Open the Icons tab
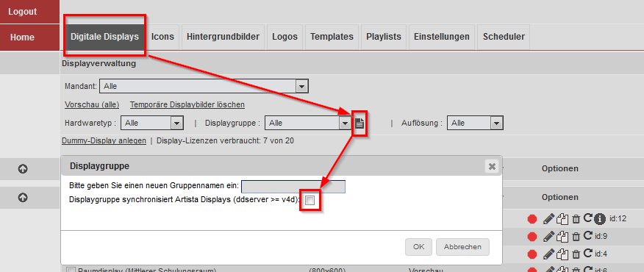This screenshot has height=272, width=644. click(x=162, y=37)
